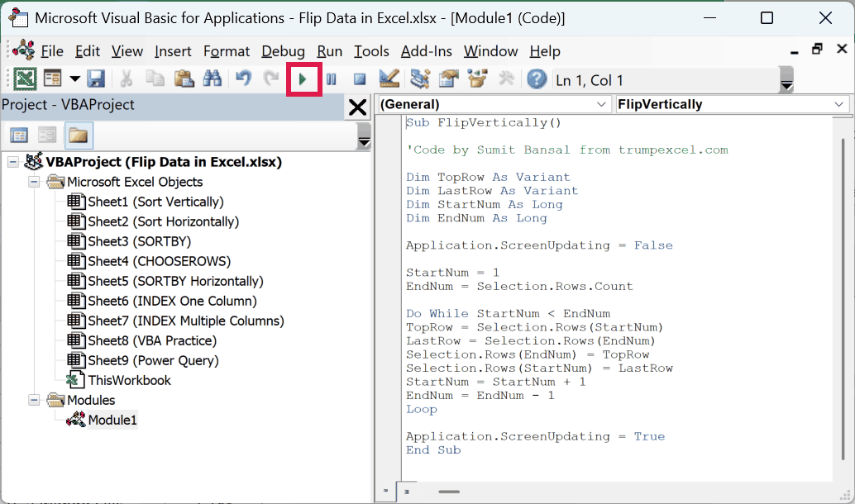Open the Project Explorer toolbar icon

[x=420, y=79]
